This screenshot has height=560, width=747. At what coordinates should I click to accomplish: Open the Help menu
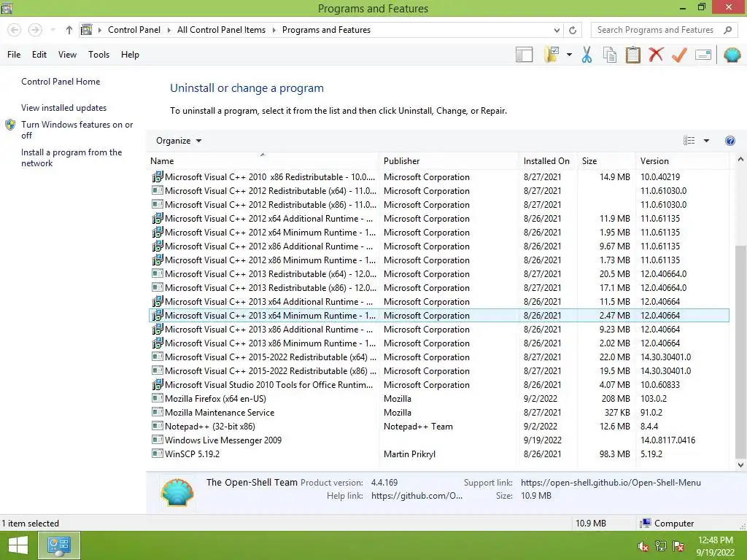[130, 55]
